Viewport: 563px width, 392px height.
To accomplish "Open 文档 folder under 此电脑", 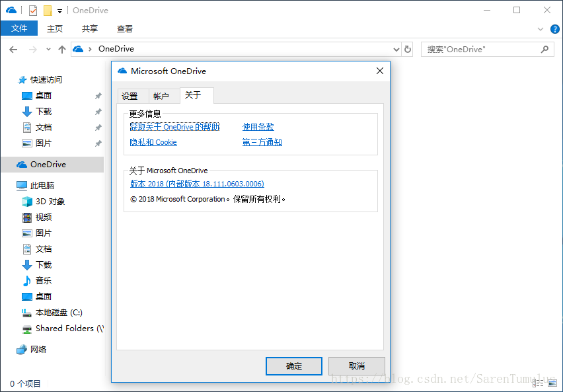I will click(44, 249).
